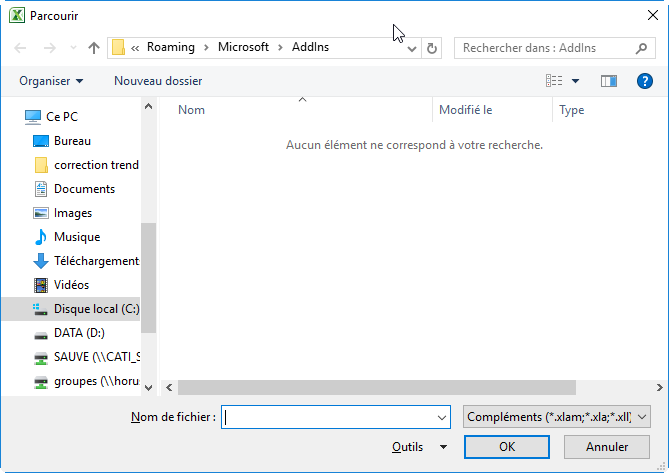The image size is (669, 473).
Task: Open the Outils dropdown menu
Action: pyautogui.click(x=420, y=447)
